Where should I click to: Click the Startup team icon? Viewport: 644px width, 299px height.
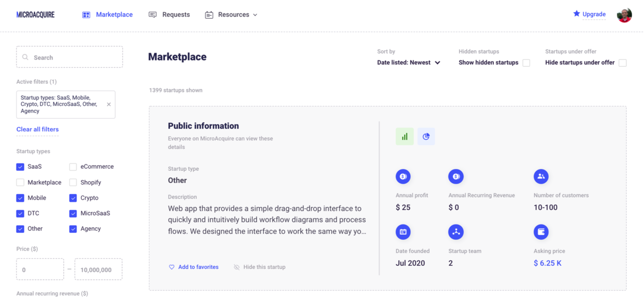click(x=456, y=232)
